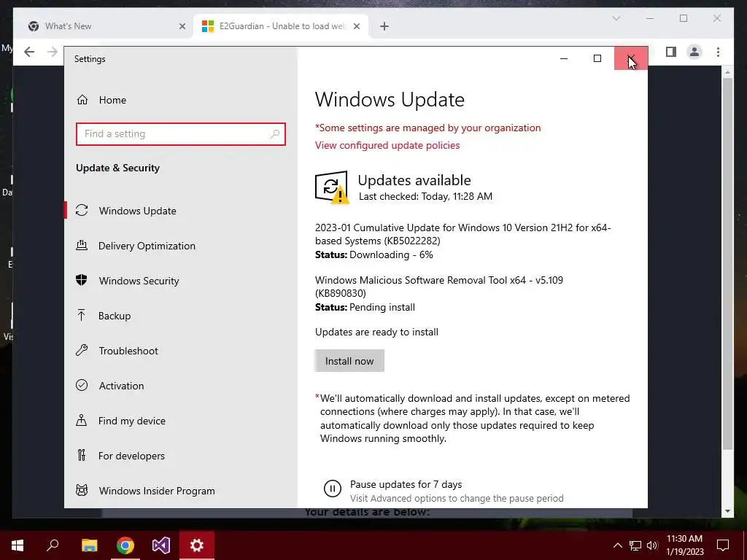Screen dimensions: 747x560
Task: Click the Activation checkmark icon
Action: pos(82,385)
